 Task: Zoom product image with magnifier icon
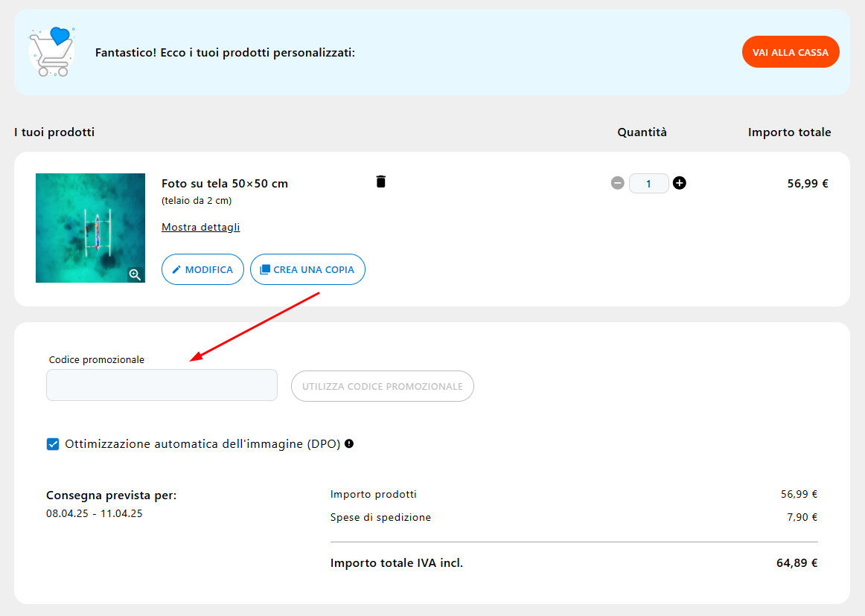pos(135,275)
